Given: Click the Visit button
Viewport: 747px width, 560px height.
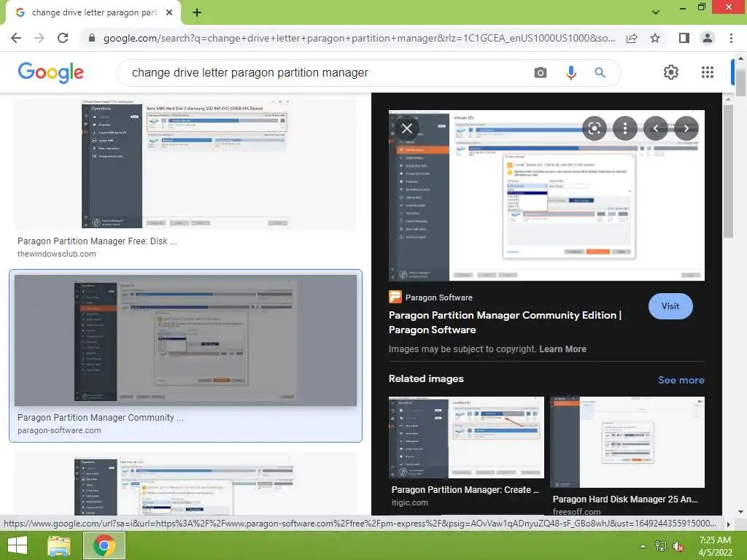Looking at the screenshot, I should click(670, 306).
